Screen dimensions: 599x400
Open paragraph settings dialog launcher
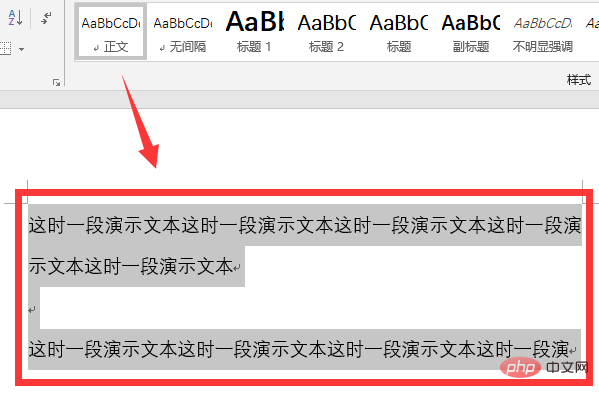coord(57,82)
